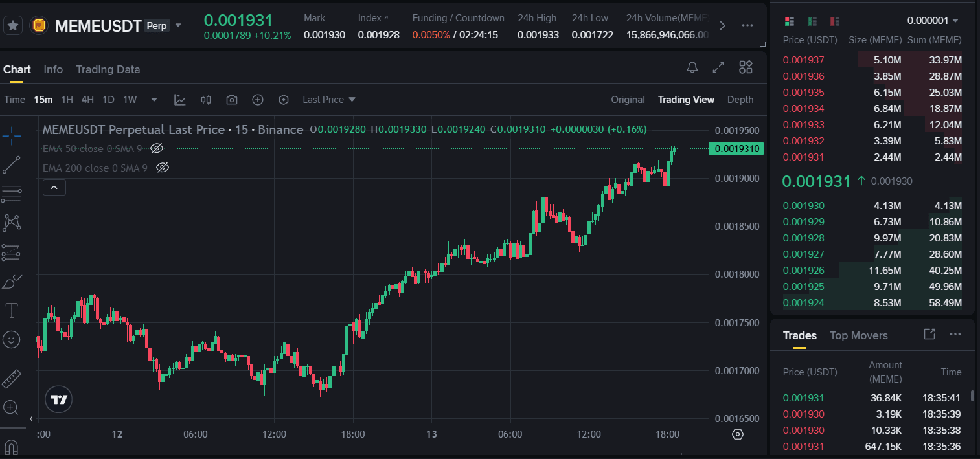Select the Trades tab
The image size is (980, 459).
(800, 335)
